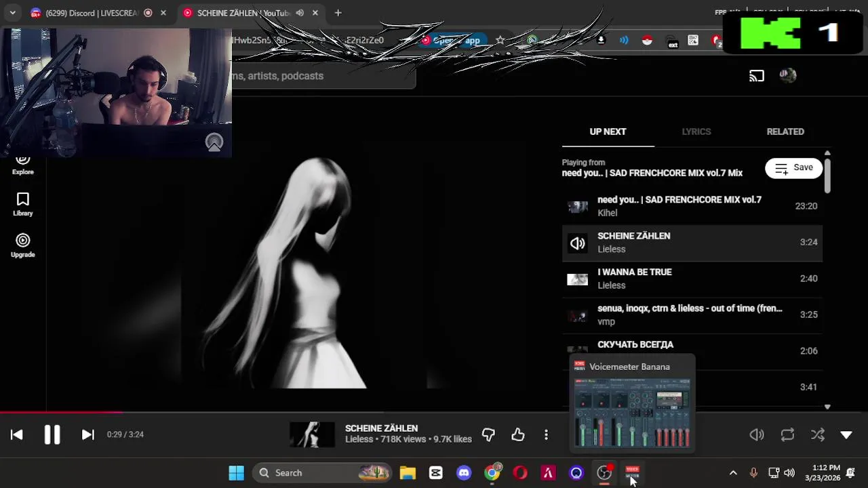Collapse the player page with down arrow
Viewport: 868px width, 488px height.
pyautogui.click(x=846, y=435)
